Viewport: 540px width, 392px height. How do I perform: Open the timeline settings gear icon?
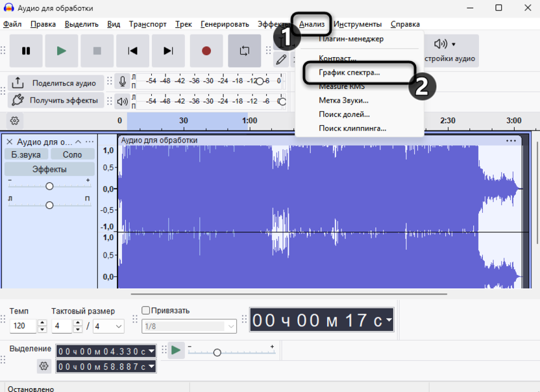coord(14,121)
